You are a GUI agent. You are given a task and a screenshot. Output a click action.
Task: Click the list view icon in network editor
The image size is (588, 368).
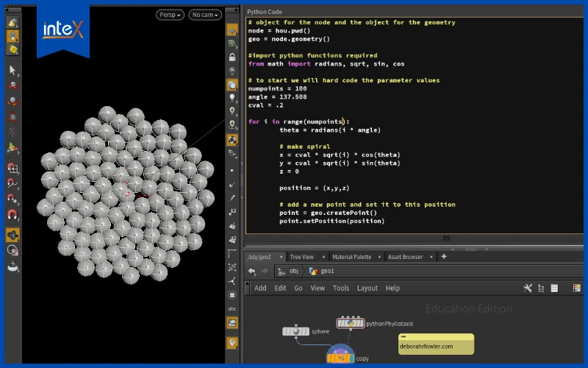[x=554, y=288]
